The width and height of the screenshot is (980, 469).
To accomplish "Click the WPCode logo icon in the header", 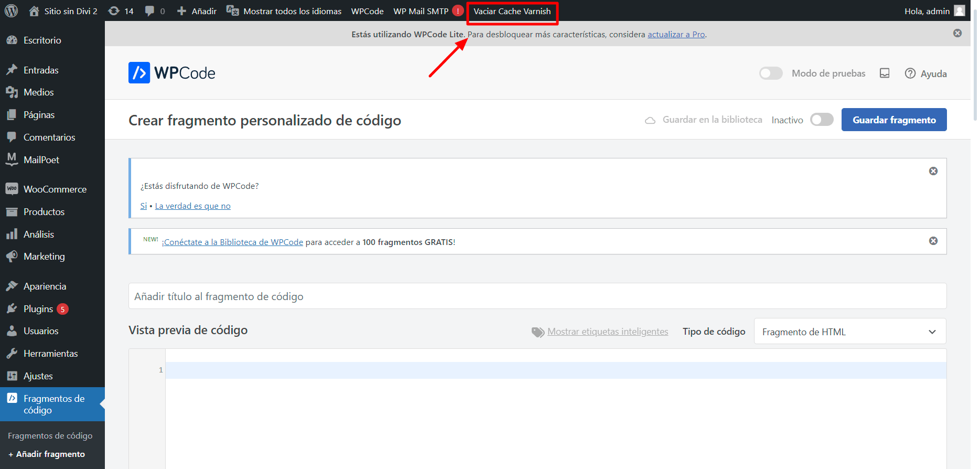I will tap(139, 73).
